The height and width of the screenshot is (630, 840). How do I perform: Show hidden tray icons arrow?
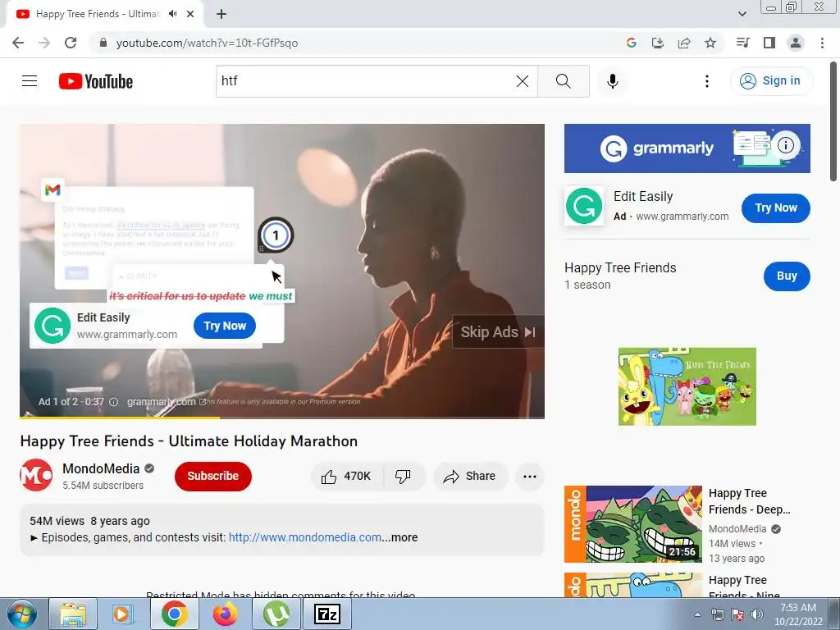pyautogui.click(x=697, y=614)
